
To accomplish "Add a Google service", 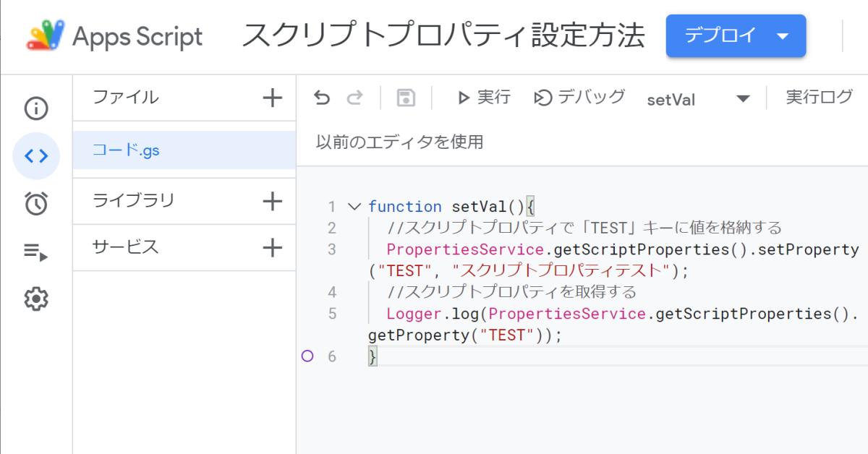I will pyautogui.click(x=273, y=248).
